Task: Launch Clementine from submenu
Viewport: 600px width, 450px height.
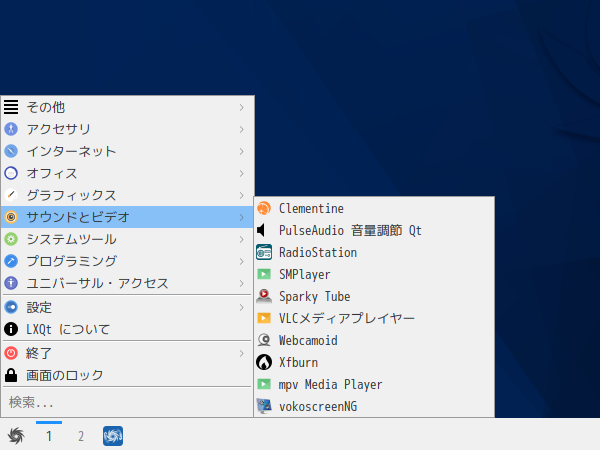Action: click(374, 209)
